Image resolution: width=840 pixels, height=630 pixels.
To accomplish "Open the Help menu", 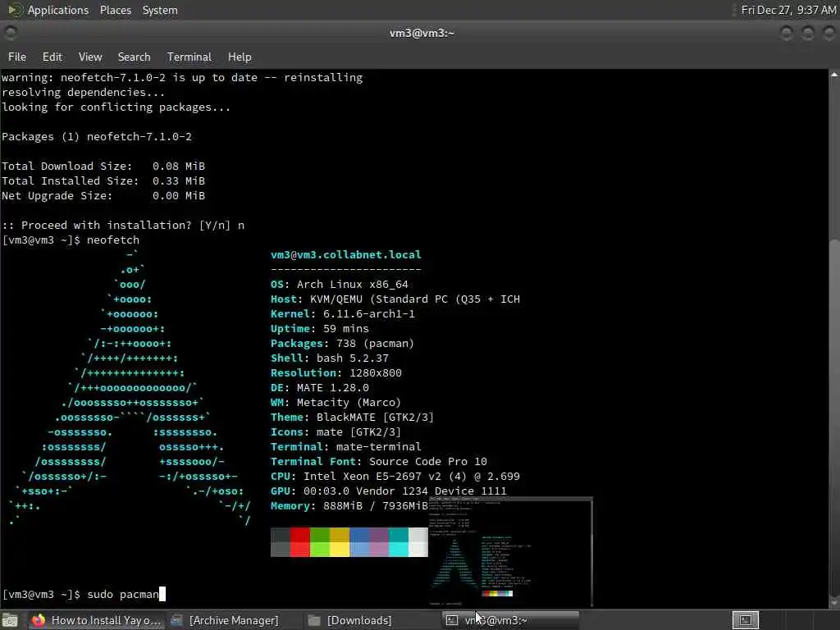I will click(x=240, y=57).
